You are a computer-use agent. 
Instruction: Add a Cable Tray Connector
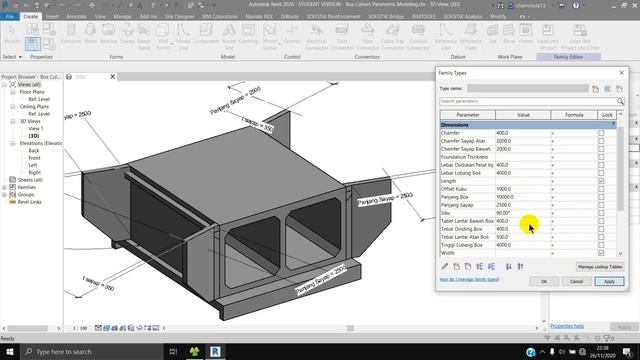(x=393, y=37)
